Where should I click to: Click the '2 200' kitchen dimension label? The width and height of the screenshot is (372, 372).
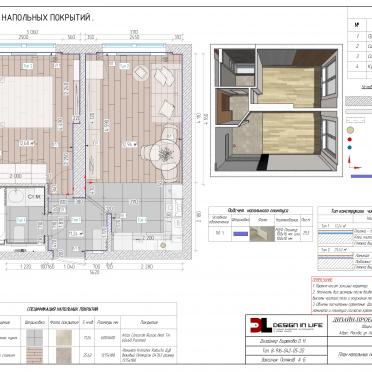tap(148, 238)
